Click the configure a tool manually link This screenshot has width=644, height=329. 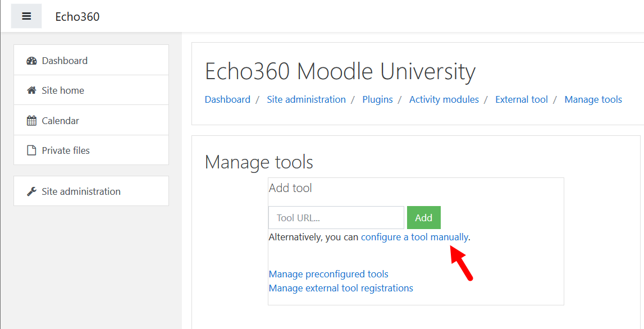point(414,237)
